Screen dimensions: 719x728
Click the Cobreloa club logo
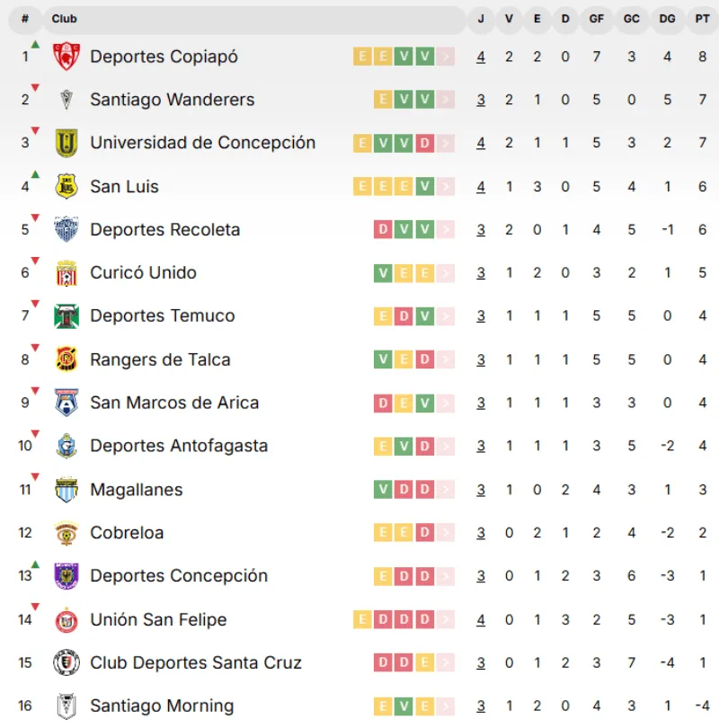click(67, 533)
